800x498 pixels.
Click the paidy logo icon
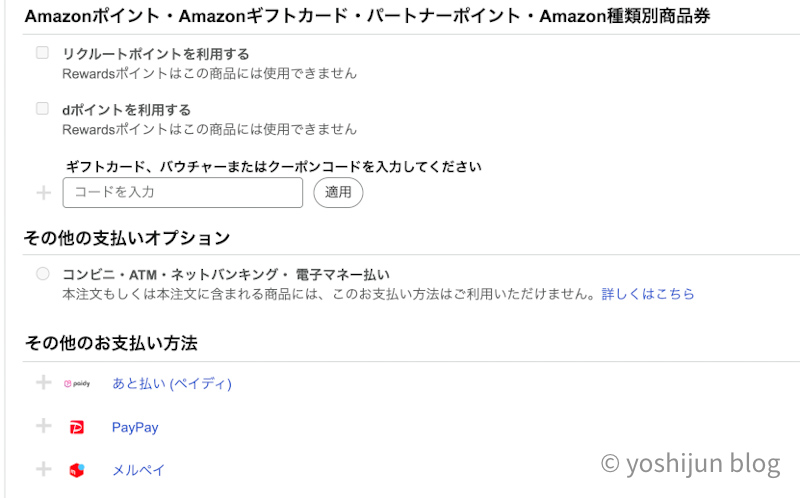(77, 383)
